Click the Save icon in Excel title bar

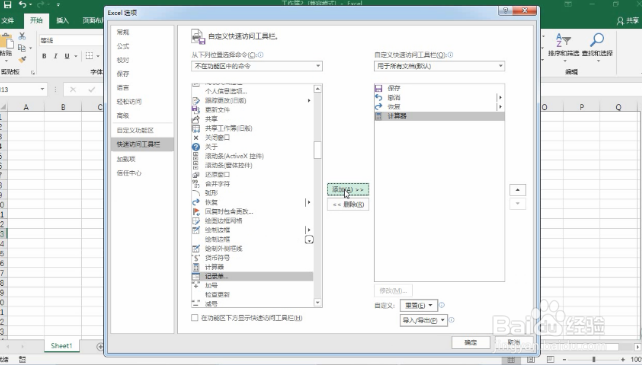coord(7,5)
